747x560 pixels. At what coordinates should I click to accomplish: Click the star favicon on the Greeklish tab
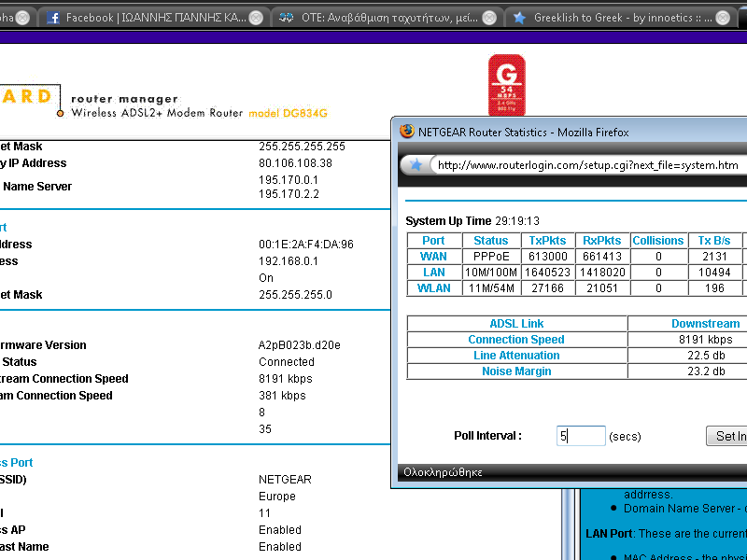point(519,18)
